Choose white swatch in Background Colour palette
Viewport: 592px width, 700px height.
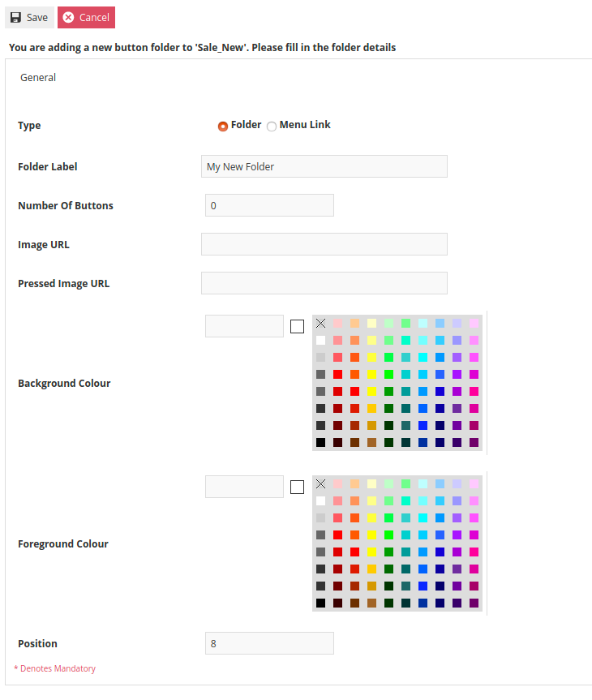[x=320, y=340]
